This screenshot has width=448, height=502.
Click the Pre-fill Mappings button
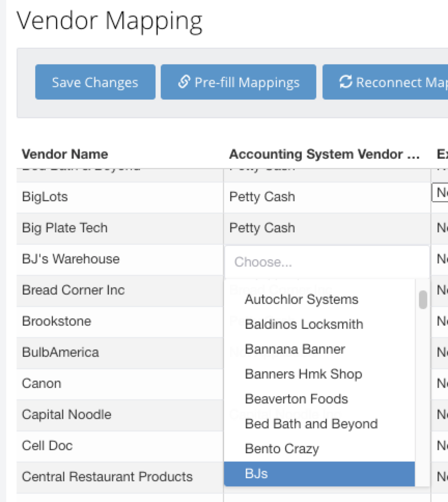(239, 82)
